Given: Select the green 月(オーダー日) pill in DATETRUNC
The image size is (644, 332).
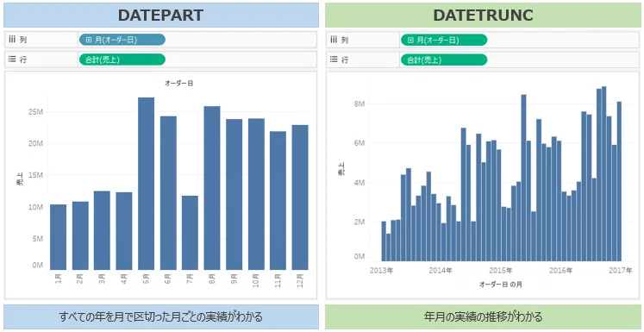Looking at the screenshot, I should (444, 40).
